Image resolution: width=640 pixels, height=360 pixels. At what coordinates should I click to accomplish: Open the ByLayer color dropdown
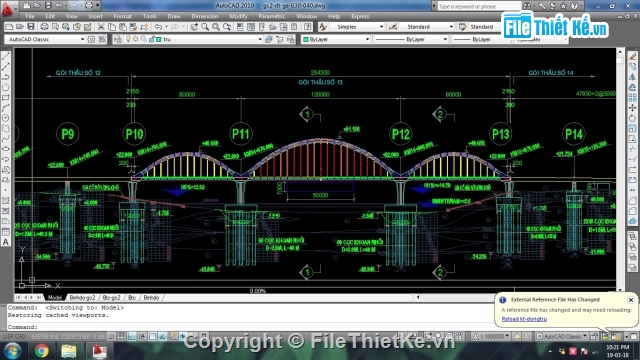[336, 39]
